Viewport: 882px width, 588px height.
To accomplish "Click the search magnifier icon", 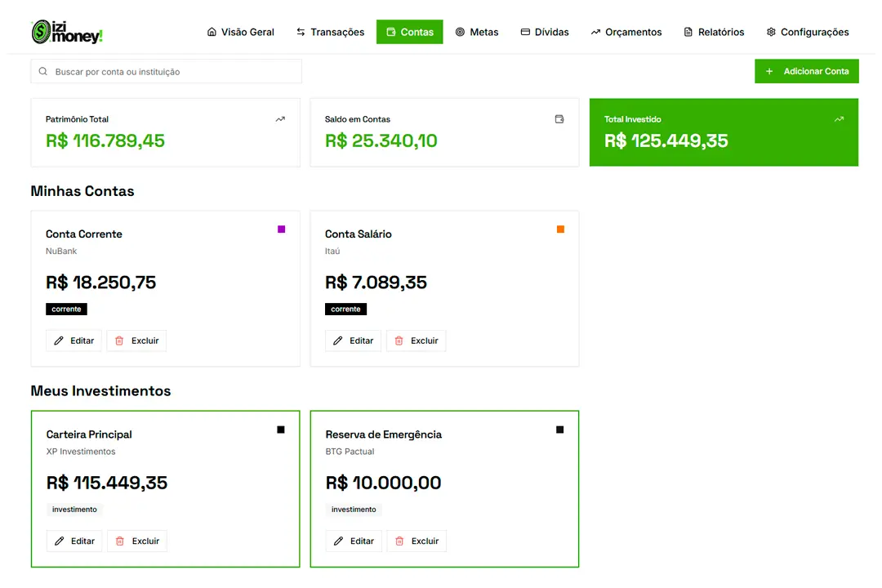I will (42, 71).
